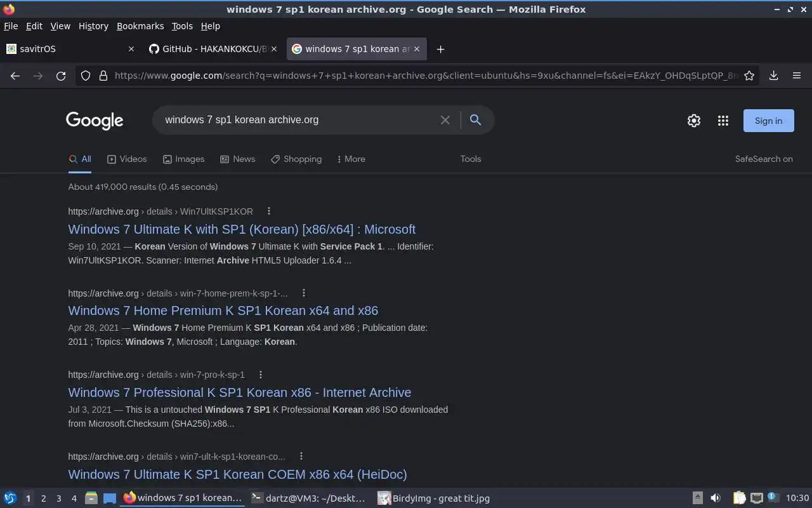Click the site security padlock icon

tap(103, 76)
